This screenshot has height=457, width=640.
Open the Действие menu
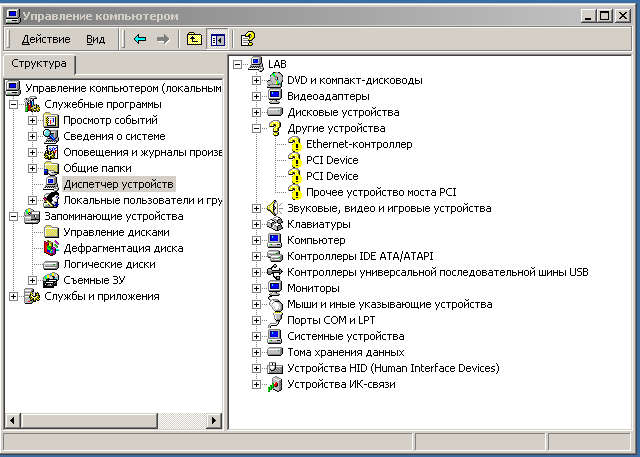pos(45,39)
